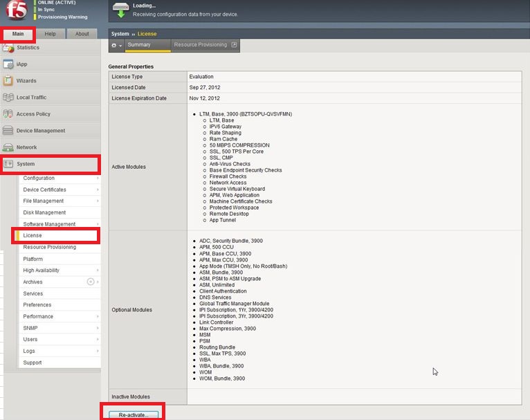530x420 pixels.
Task: Expand the Performance submenu arrow
Action: tap(98, 316)
